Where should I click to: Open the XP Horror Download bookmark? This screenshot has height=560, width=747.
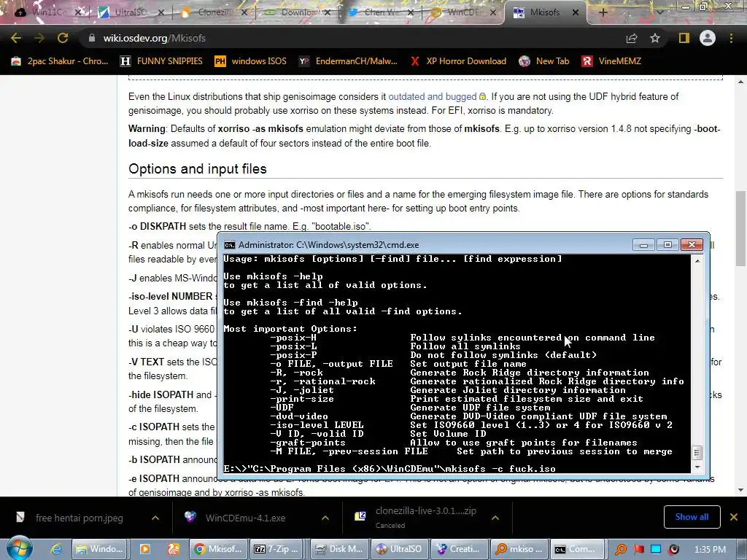[x=458, y=61]
